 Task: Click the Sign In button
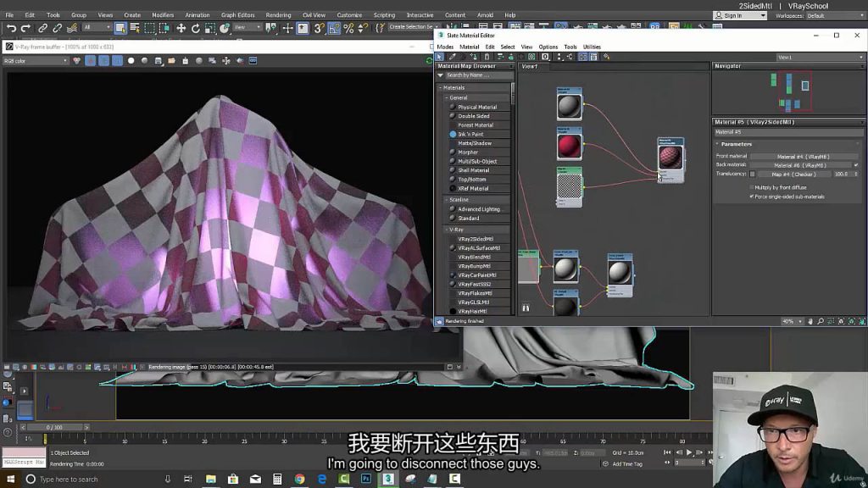[x=741, y=15]
